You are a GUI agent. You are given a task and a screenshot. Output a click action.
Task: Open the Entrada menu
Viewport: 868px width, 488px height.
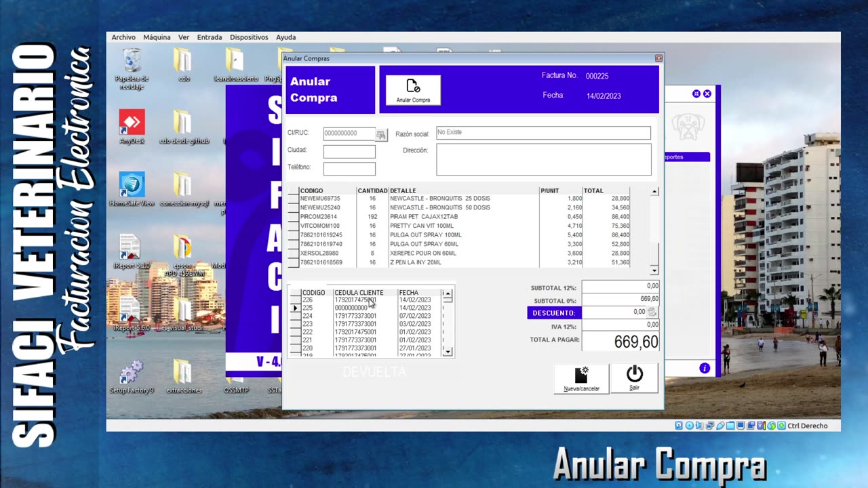[x=210, y=37]
